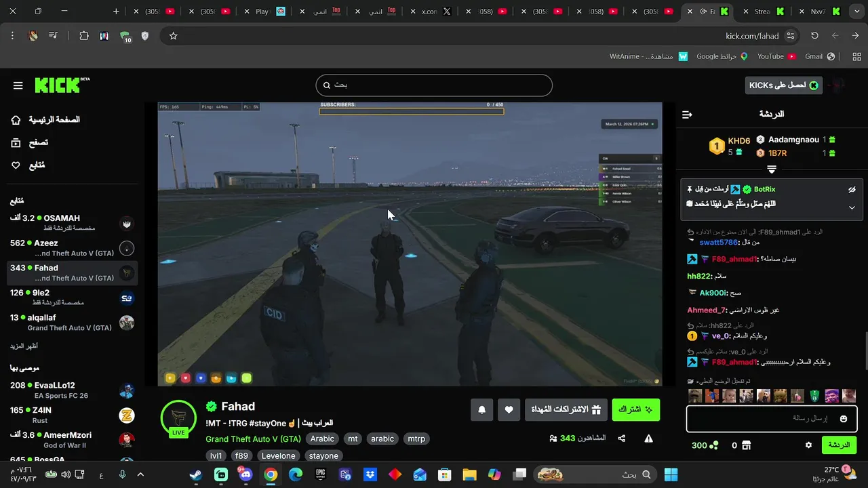
Task: Open the Chrome three-dot menu
Action: tap(12, 36)
